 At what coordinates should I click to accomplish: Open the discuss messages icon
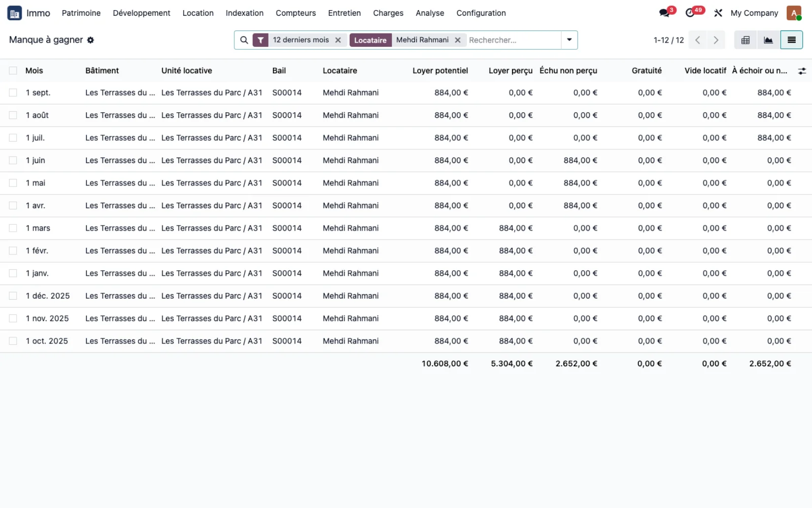click(664, 13)
